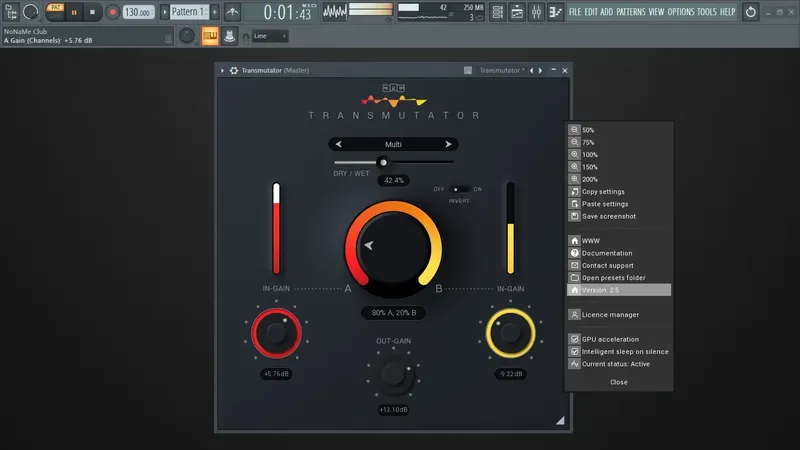Click the main volume knob in top toolbar
Image resolution: width=800 pixels, height=450 pixels.
[31, 12]
